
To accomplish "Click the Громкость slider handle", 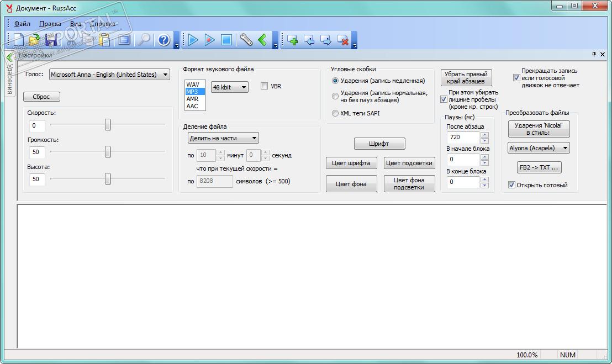I will 108,151.
